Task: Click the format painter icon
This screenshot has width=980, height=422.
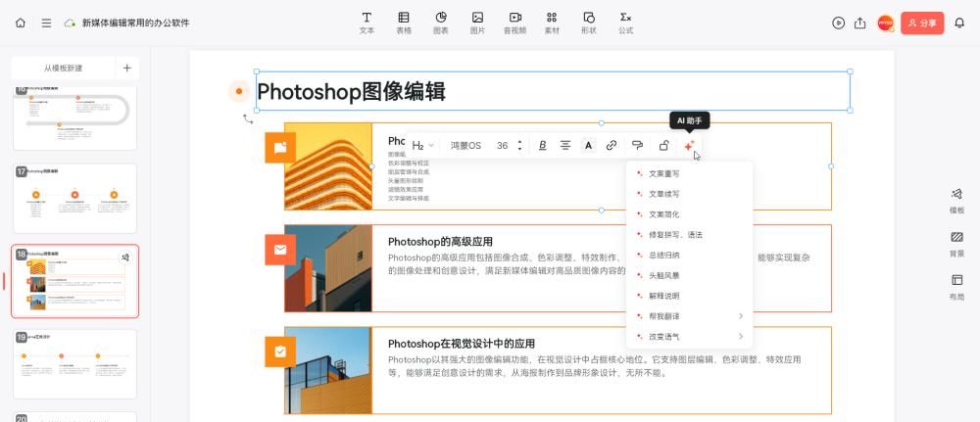Action: tap(637, 146)
